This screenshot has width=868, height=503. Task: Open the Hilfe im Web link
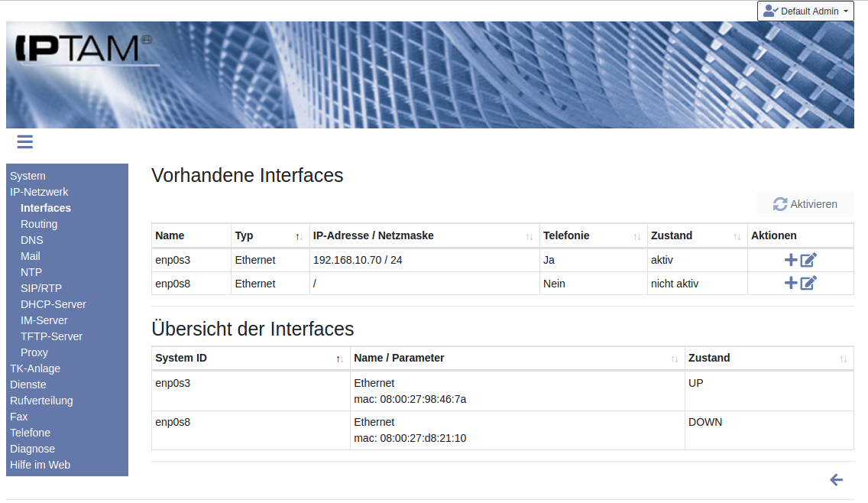40,465
